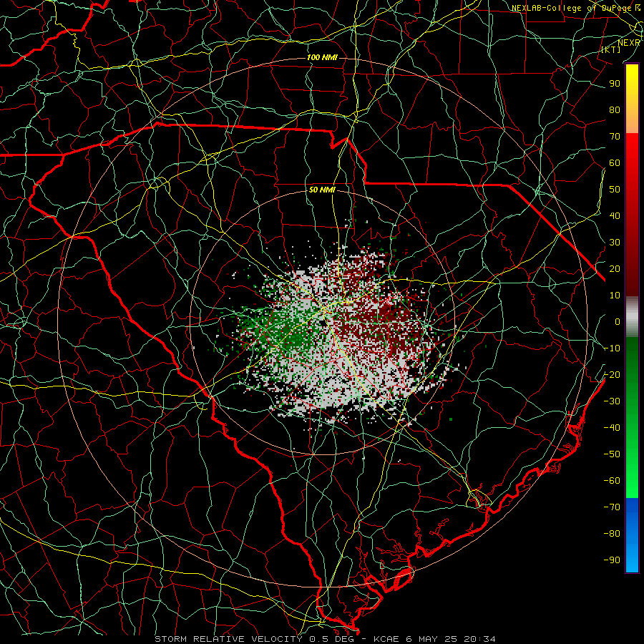Select the -50 value on velocity scale
The image size is (644, 644).
pos(612,454)
